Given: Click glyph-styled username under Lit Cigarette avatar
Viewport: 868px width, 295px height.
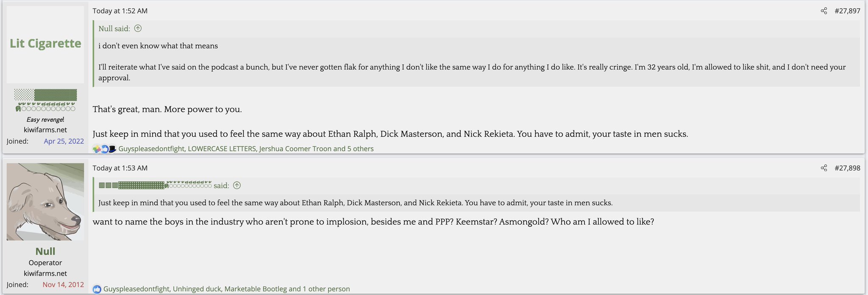Looking at the screenshot, I should 45,100.
